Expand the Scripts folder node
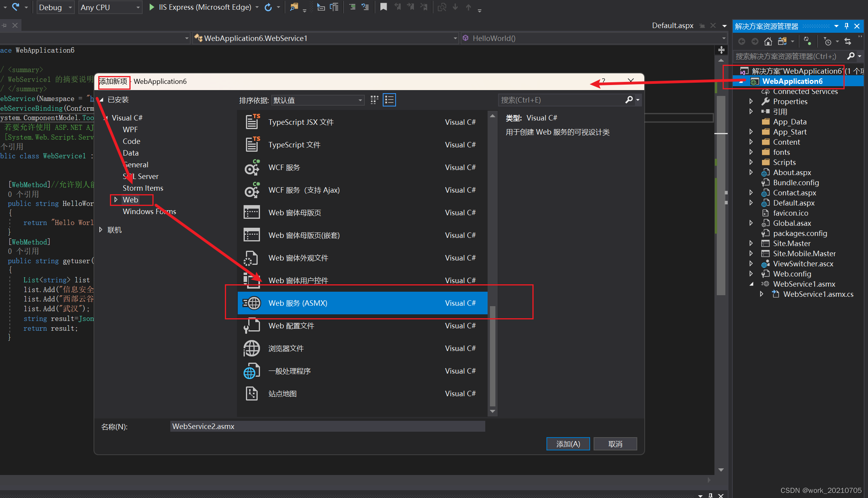This screenshot has height=498, width=868. point(751,162)
